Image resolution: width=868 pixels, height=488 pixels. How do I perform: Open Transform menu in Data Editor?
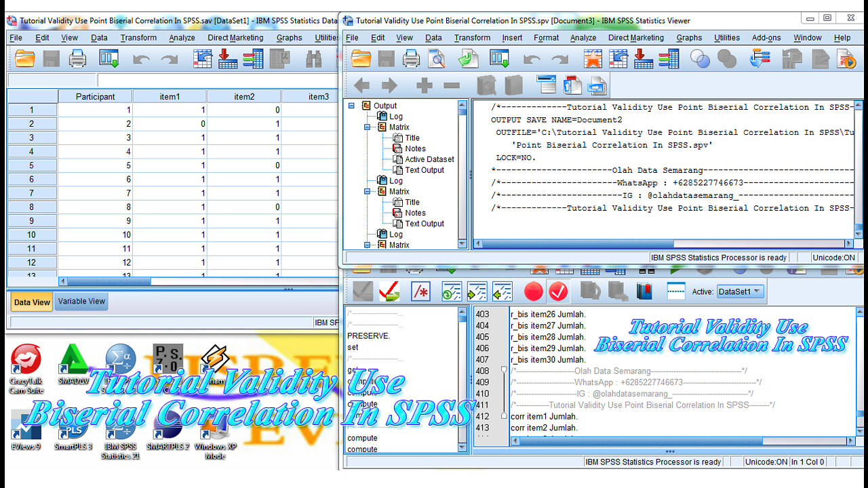click(138, 38)
